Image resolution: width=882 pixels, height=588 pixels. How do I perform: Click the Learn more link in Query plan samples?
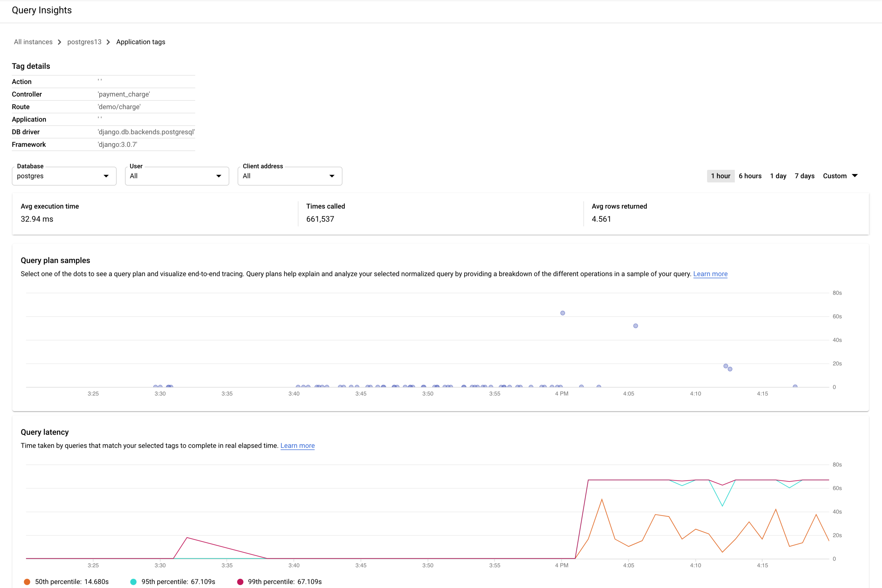[710, 274]
